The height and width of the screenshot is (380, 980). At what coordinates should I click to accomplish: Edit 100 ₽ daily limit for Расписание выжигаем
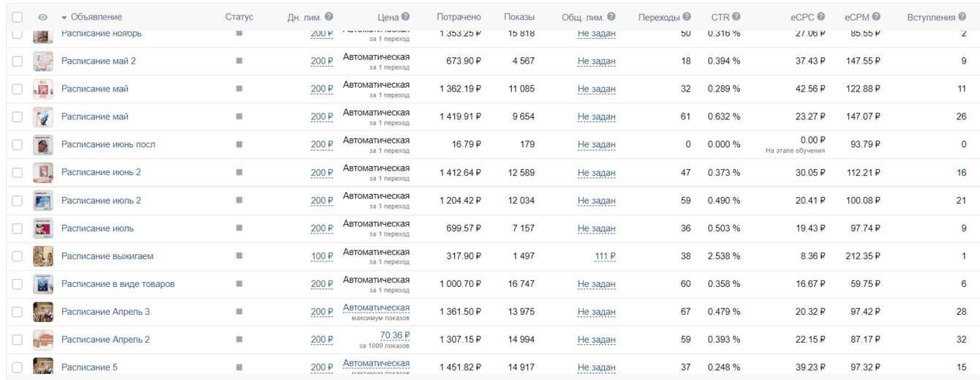(x=322, y=256)
